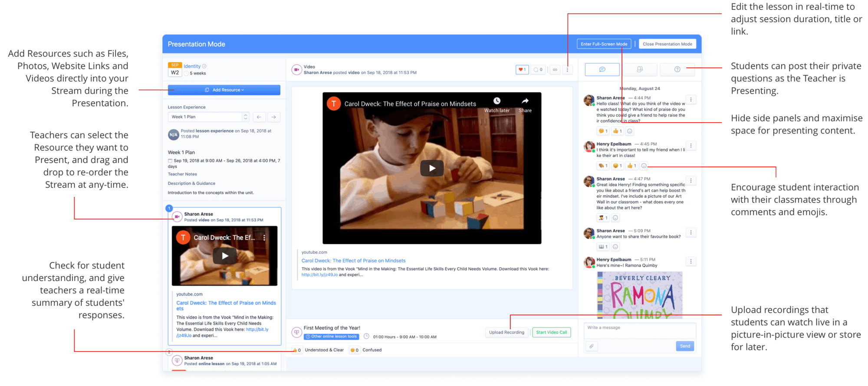Select Sharon Arese's online lesson stream item

(224, 361)
